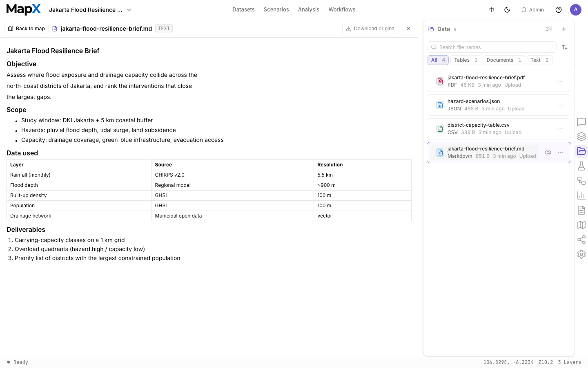The image size is (588, 368).
Task: Open more options for jakarta-flood-resilience-brief.pdf
Action: point(560,81)
